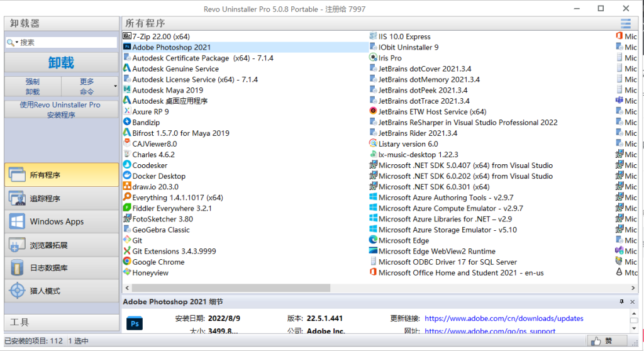This screenshot has height=351, width=644.
Task: Click the 强制卸载 button
Action: (33, 86)
